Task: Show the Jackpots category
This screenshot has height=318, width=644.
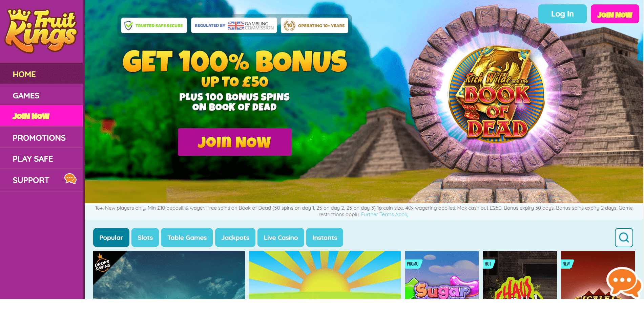Action: click(235, 237)
